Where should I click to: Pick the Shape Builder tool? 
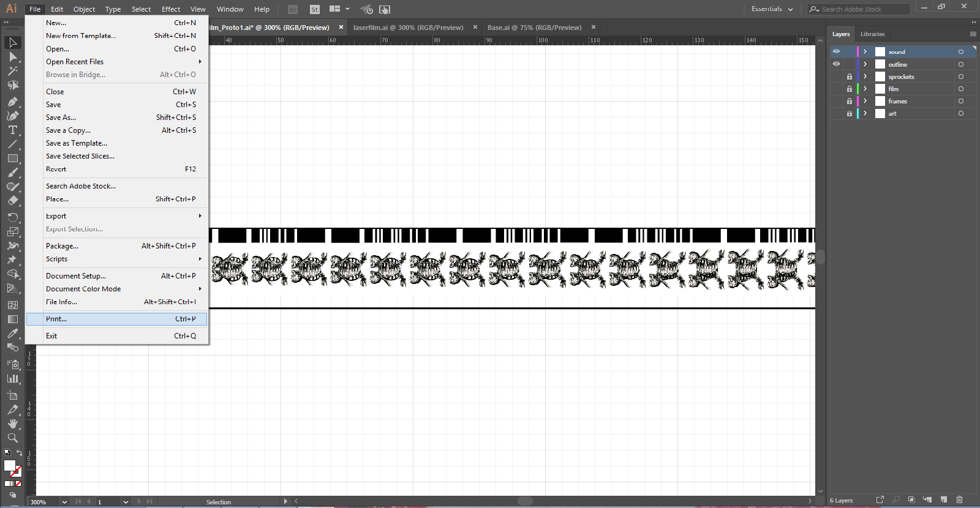pos(12,274)
